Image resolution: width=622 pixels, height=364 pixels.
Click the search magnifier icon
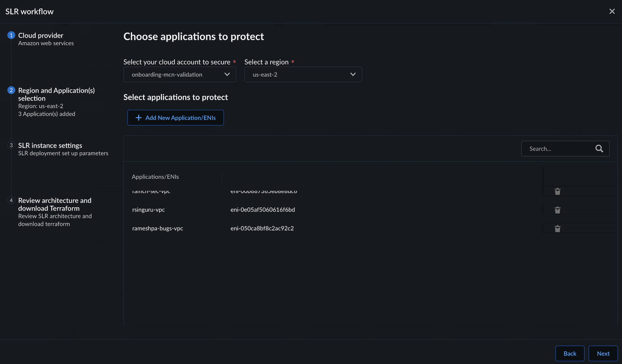pos(599,149)
